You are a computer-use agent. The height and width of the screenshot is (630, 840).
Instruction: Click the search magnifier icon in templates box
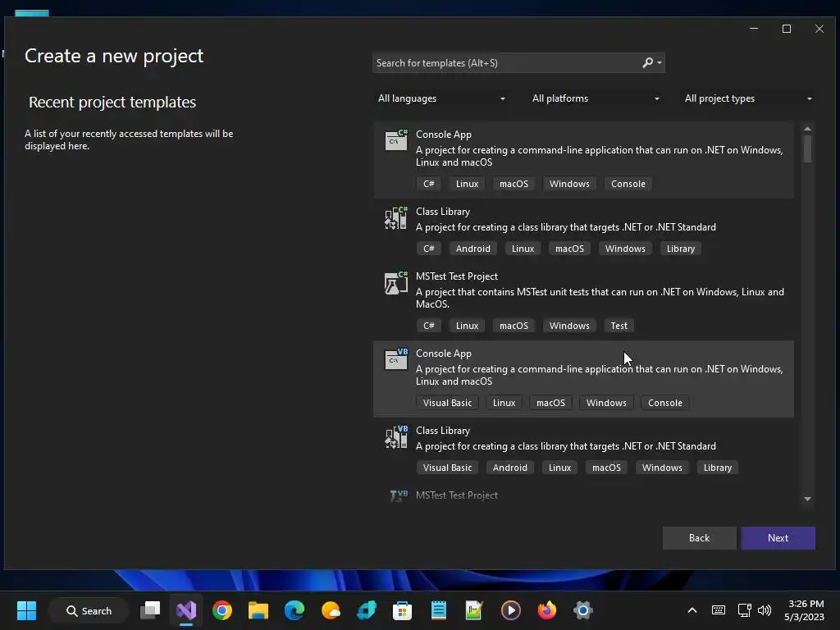click(x=647, y=62)
